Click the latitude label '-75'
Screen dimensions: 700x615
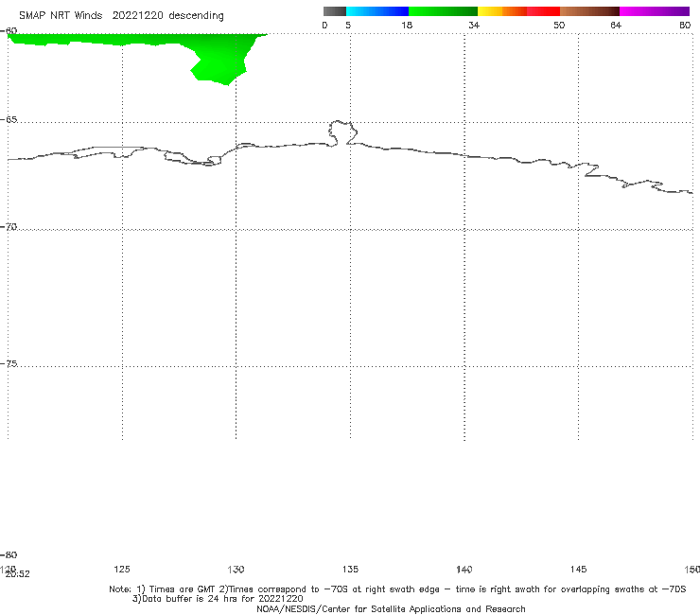pos(9,363)
